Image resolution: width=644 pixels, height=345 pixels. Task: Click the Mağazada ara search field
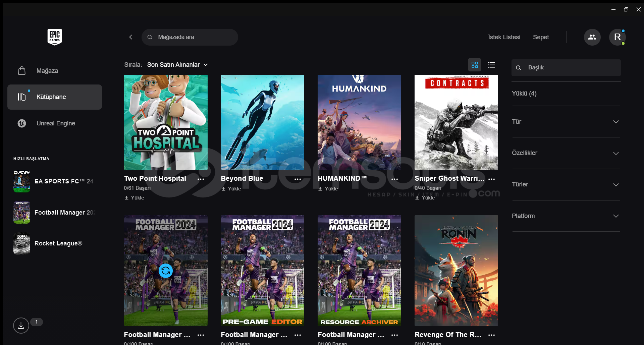190,37
